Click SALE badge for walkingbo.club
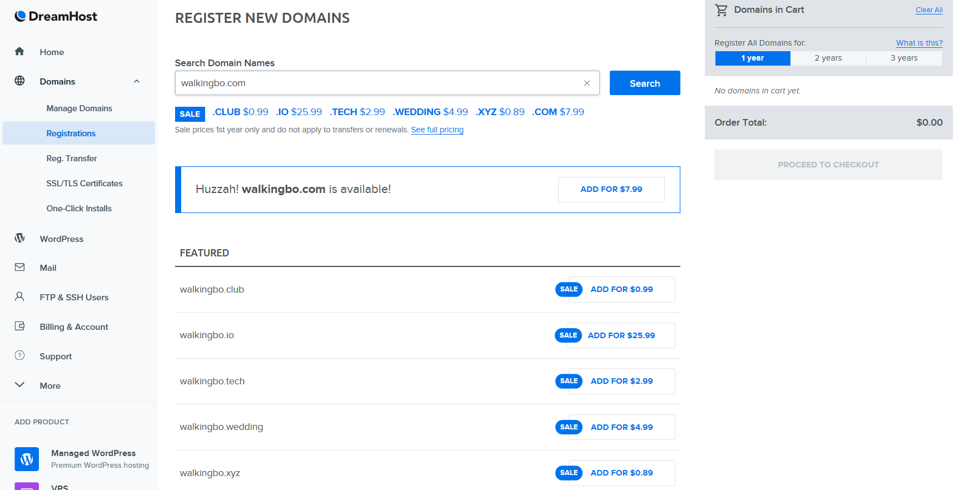The height and width of the screenshot is (490, 980). (569, 289)
